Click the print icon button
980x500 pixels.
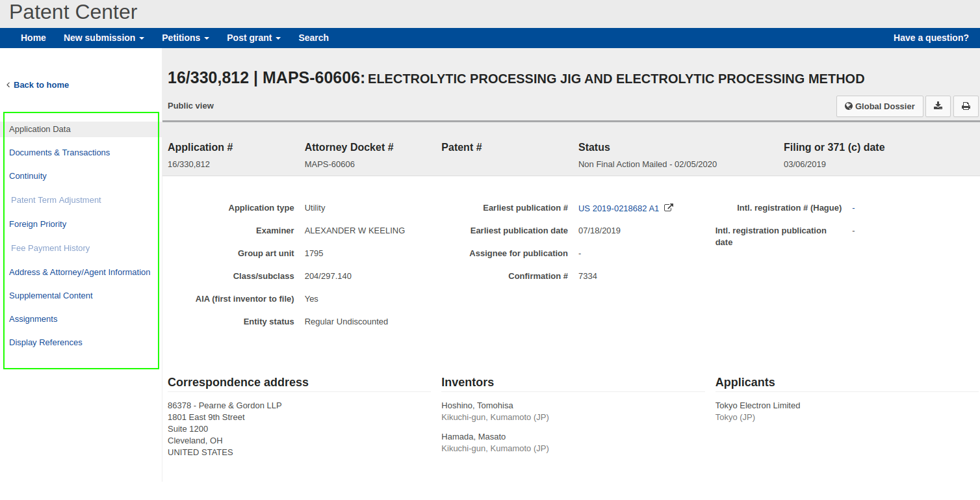pos(966,106)
